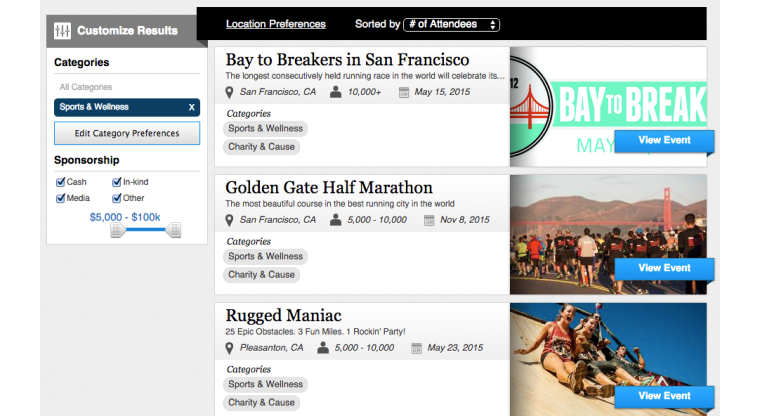Click attendees icon for Rugged Maniac
Viewport: 760px width, 416px height.
click(x=324, y=348)
